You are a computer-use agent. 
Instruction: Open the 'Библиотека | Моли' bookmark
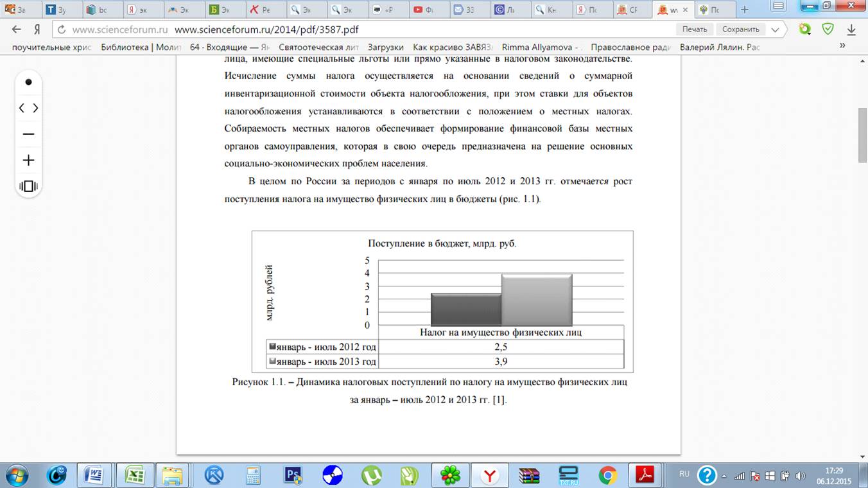point(141,47)
